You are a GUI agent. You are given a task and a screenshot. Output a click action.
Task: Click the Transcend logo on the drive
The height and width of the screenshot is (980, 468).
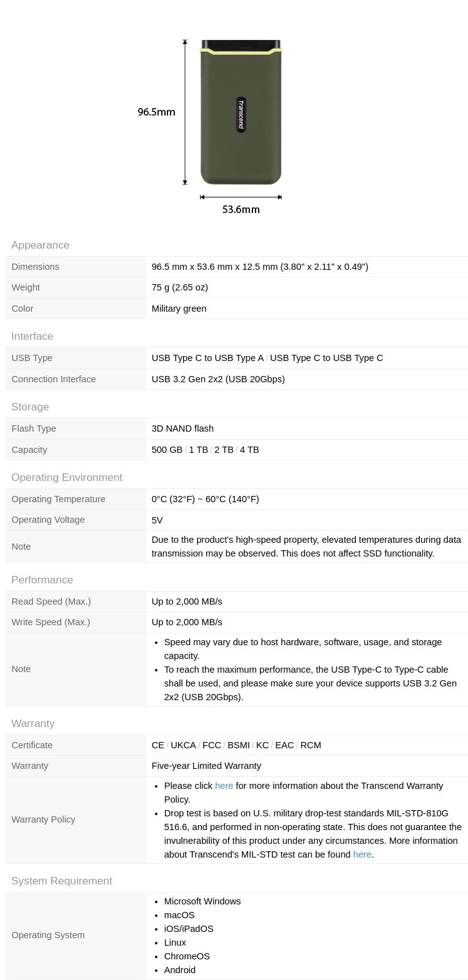[x=241, y=114]
